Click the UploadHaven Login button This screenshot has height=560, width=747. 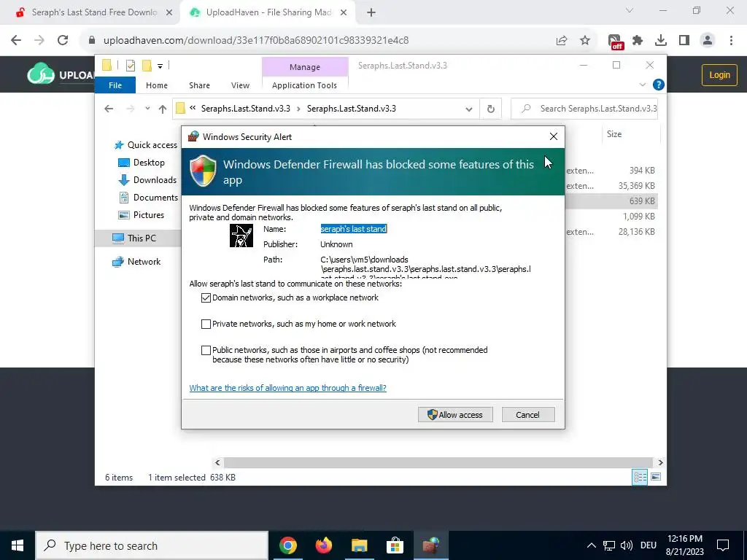pos(719,75)
